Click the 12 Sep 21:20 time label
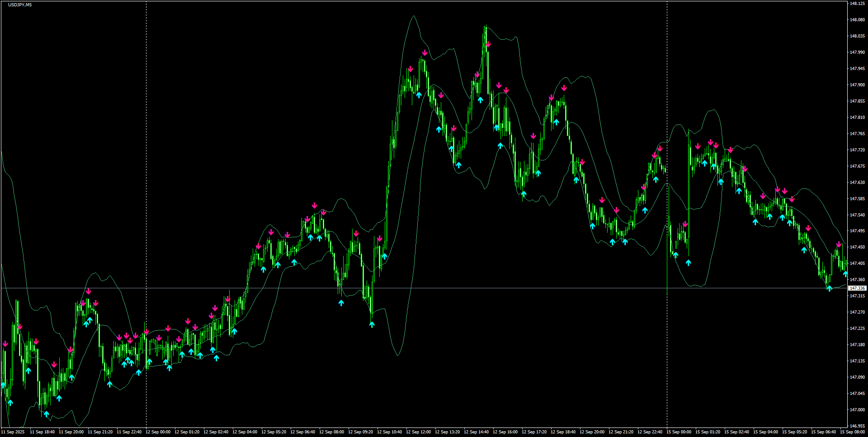The height and width of the screenshot is (437, 868). (621, 432)
